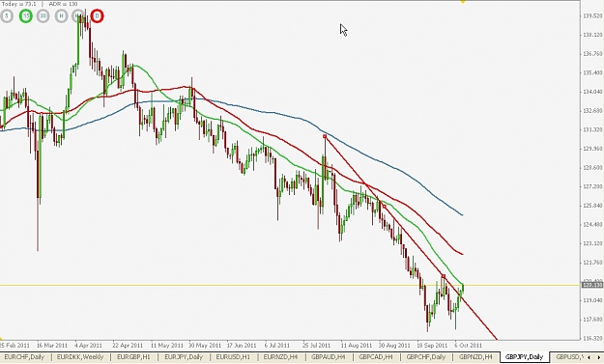Click the 'ADR = 130' readout
The image size is (604, 364).
[63, 4]
